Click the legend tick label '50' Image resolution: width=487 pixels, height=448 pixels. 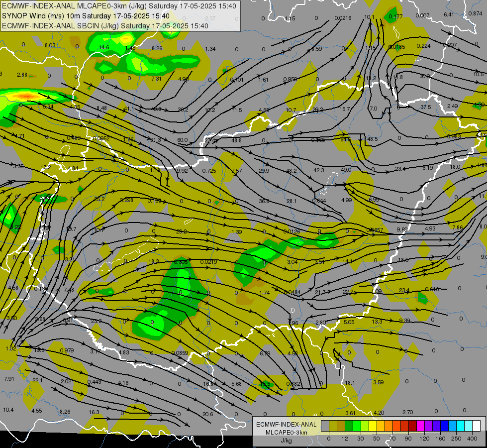(377, 439)
